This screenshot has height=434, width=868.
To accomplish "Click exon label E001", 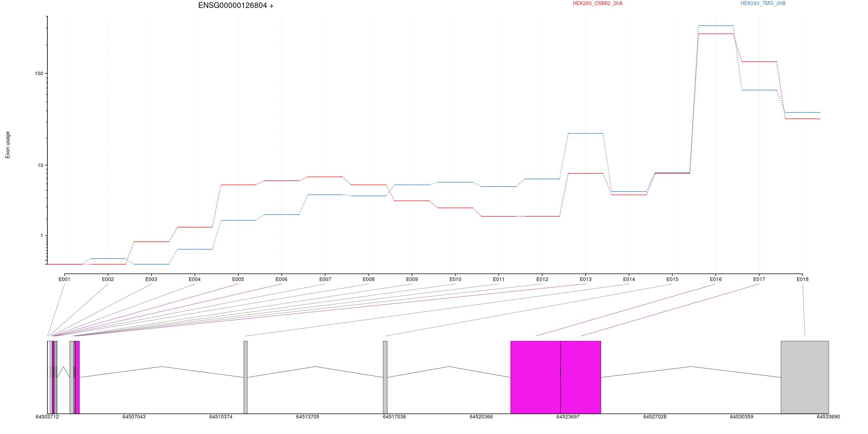I will [64, 279].
